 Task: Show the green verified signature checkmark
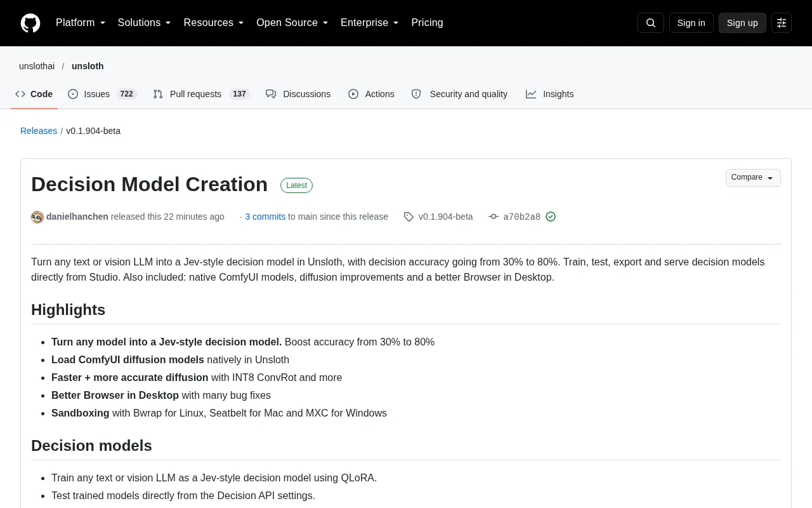click(x=551, y=217)
